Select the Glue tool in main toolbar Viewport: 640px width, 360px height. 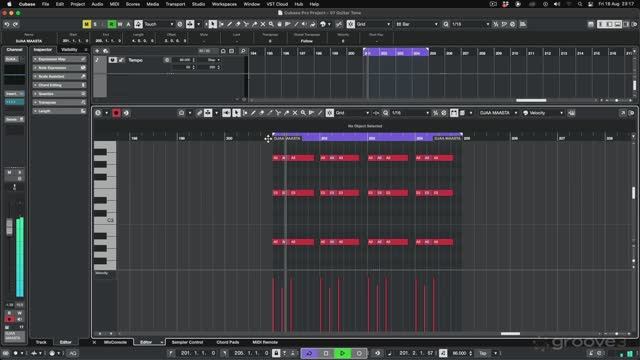click(x=254, y=24)
